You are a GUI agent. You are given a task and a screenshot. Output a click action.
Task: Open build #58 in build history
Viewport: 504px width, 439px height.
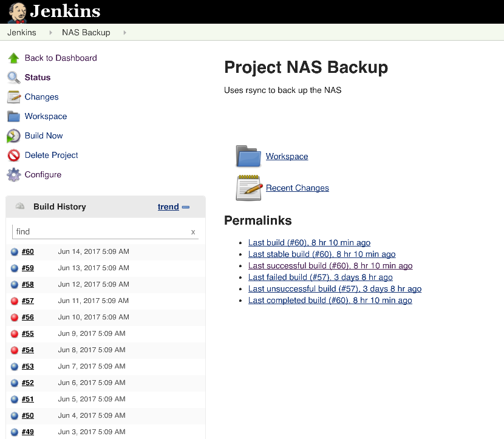(28, 284)
